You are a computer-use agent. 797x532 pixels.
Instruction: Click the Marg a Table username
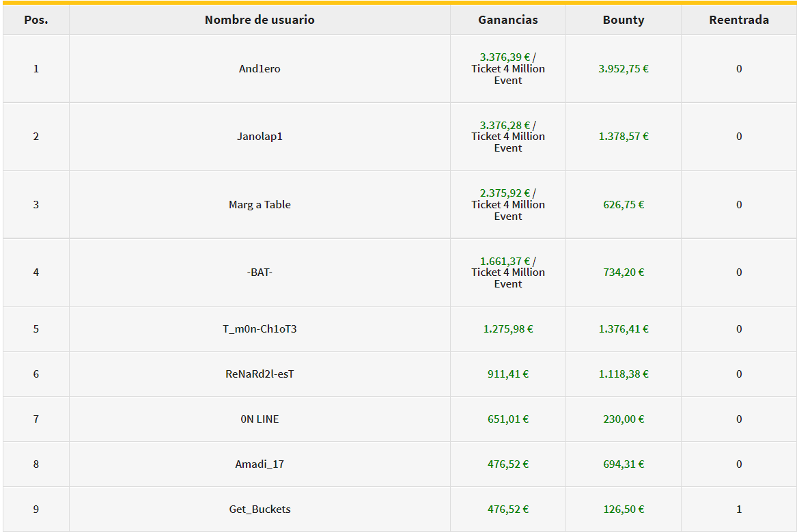(x=260, y=204)
